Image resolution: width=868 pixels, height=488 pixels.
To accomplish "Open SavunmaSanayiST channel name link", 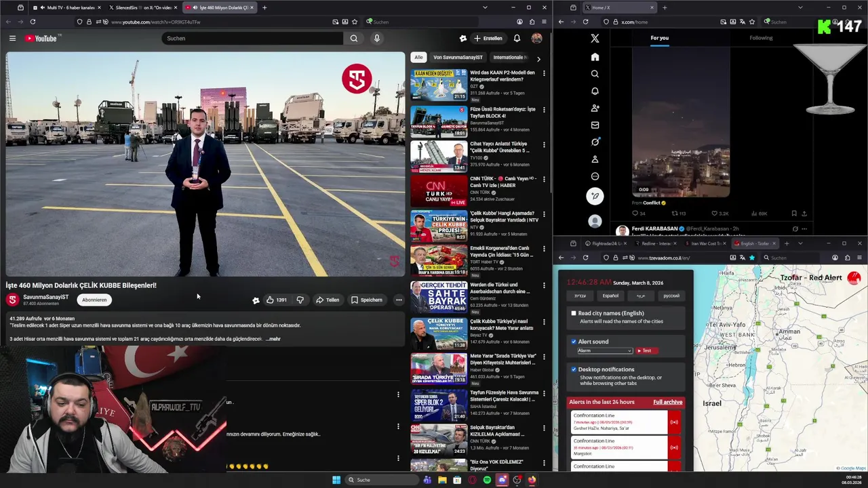I will [45, 297].
